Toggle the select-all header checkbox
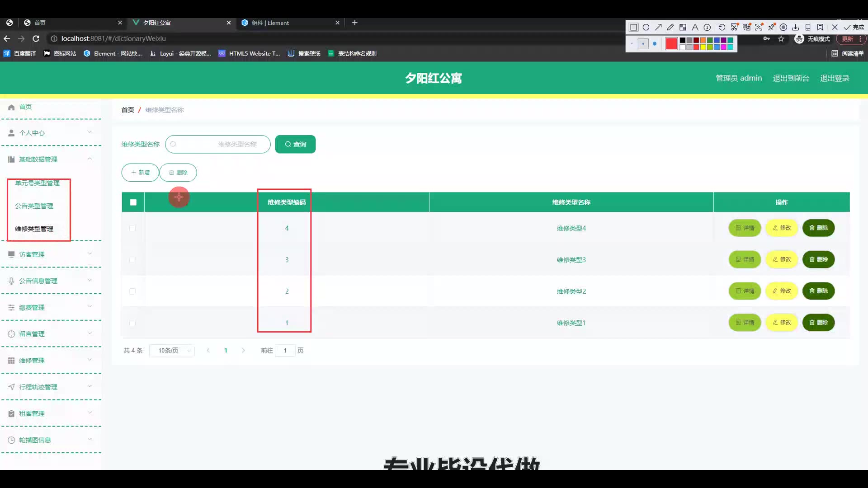868x488 pixels. 133,202
